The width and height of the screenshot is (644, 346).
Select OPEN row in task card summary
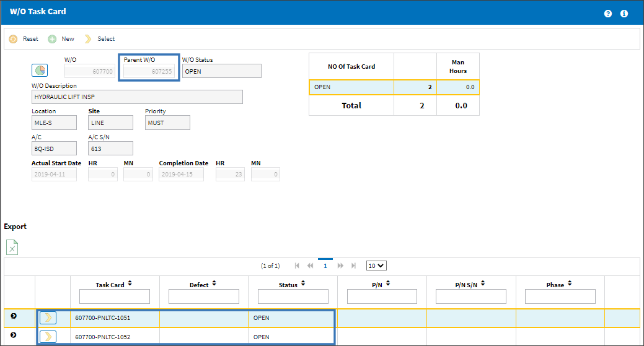pyautogui.click(x=394, y=87)
